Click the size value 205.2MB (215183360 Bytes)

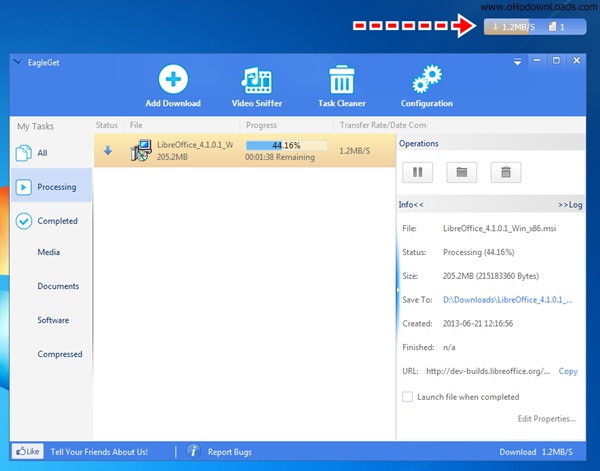(x=491, y=276)
